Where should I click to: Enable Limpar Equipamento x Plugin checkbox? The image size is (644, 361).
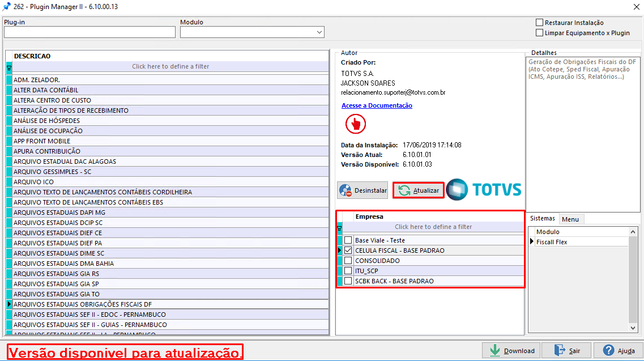[x=540, y=33]
